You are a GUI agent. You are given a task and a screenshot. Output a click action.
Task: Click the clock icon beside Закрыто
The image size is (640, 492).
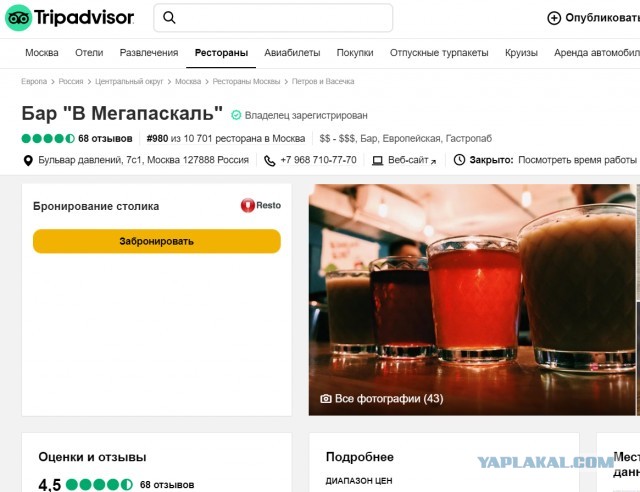point(459,160)
